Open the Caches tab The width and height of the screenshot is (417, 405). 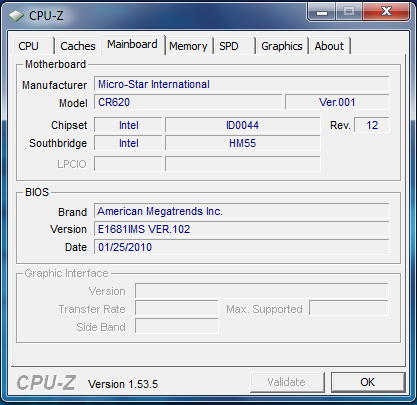pos(78,46)
